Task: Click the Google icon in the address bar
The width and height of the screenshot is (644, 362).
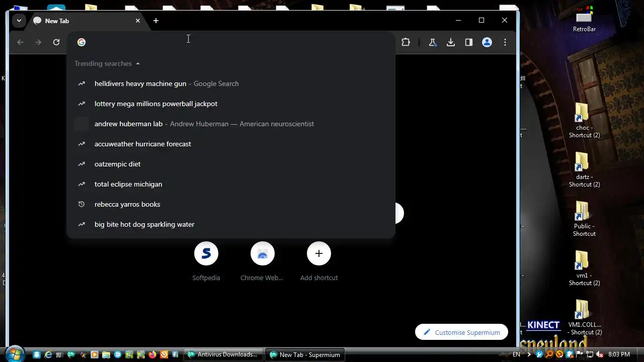Action: click(x=82, y=42)
